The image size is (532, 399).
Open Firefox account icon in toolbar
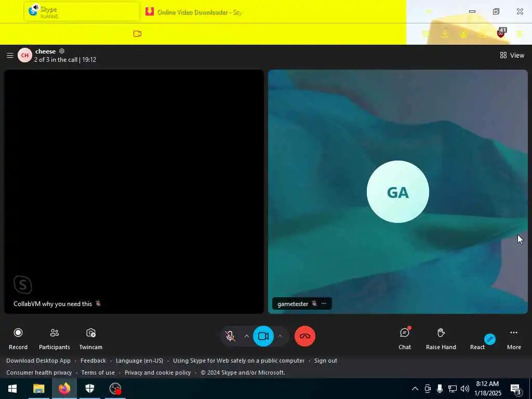(x=463, y=34)
